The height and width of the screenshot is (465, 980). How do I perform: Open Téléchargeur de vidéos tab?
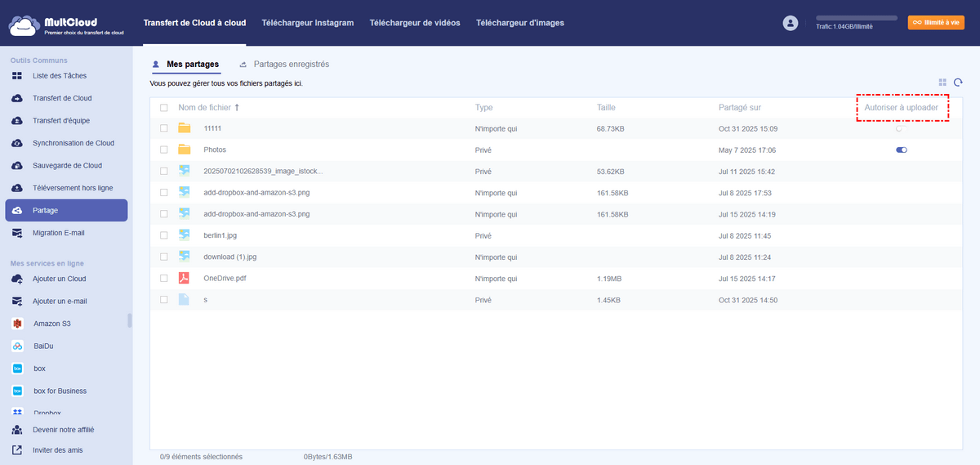pyautogui.click(x=414, y=23)
